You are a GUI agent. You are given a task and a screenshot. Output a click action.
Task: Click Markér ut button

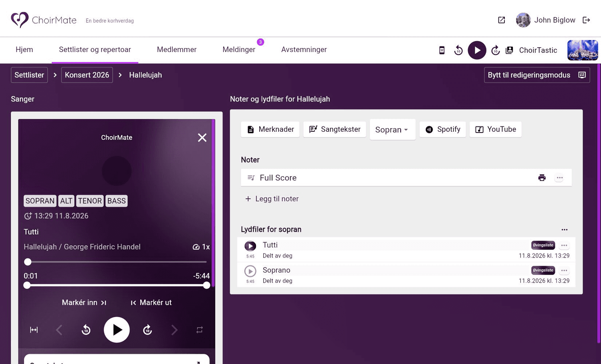pyautogui.click(x=151, y=303)
